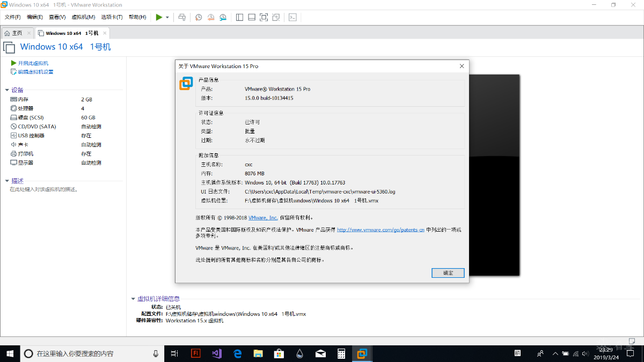Open the power options dropdown arrow
The height and width of the screenshot is (362, 644).
(167, 17)
